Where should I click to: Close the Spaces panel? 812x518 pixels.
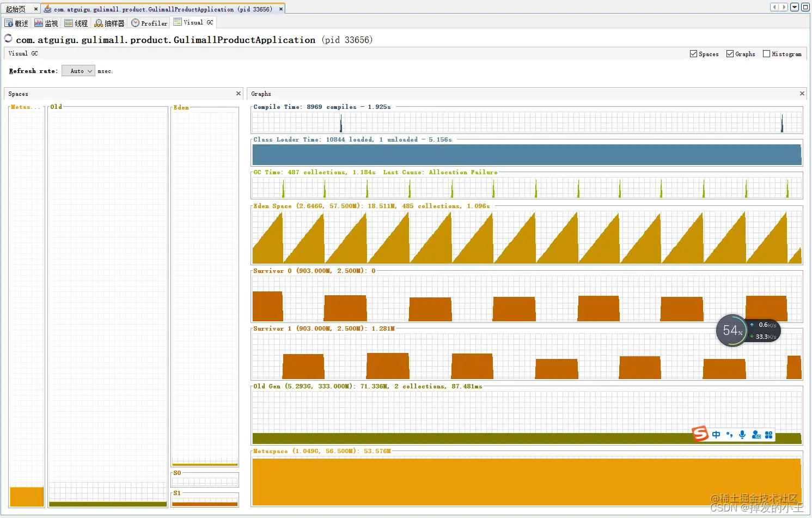[x=238, y=94]
